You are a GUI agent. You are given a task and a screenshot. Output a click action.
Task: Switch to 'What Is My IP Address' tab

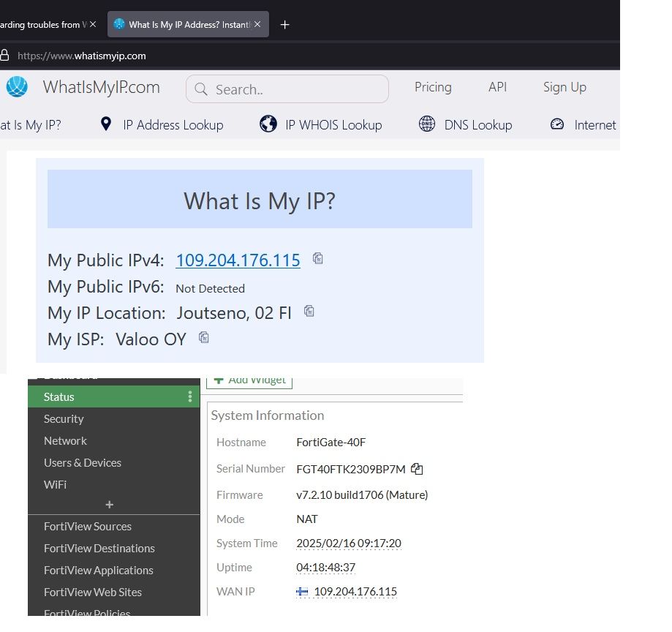coord(188,24)
